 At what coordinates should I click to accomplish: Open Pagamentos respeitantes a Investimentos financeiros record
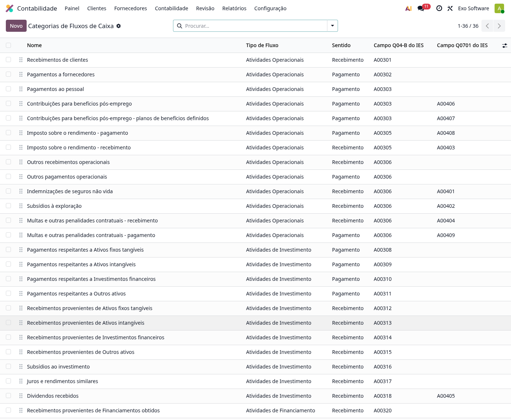tap(91, 279)
